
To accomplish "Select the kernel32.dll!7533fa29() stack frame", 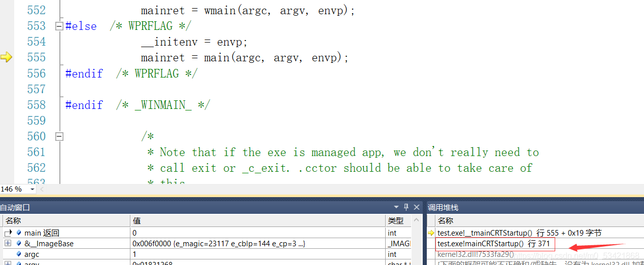I will click(x=476, y=254).
